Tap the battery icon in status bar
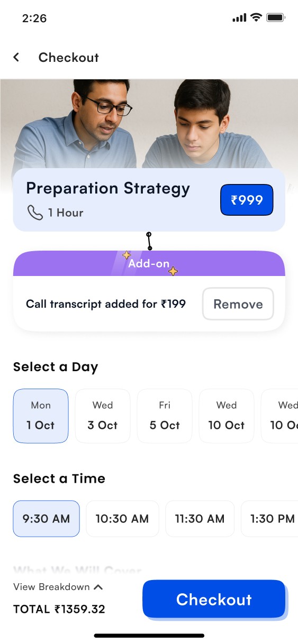Image resolution: width=298 pixels, height=644 pixels. (276, 18)
